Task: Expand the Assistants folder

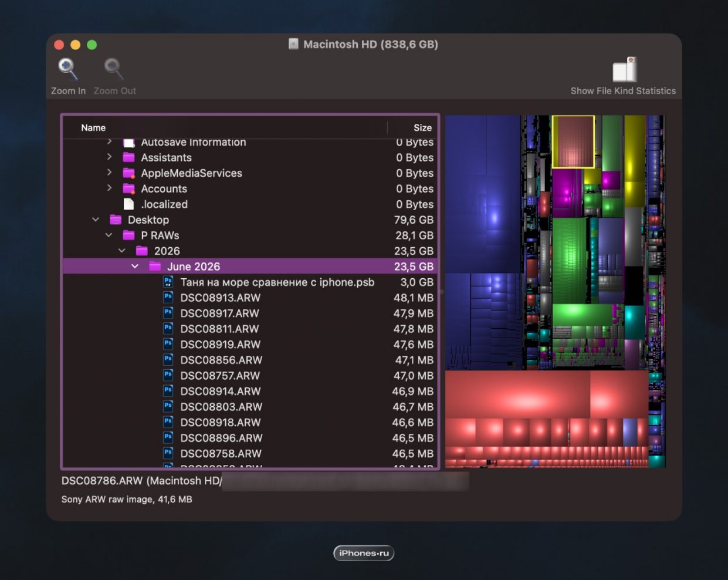Action: [x=109, y=157]
